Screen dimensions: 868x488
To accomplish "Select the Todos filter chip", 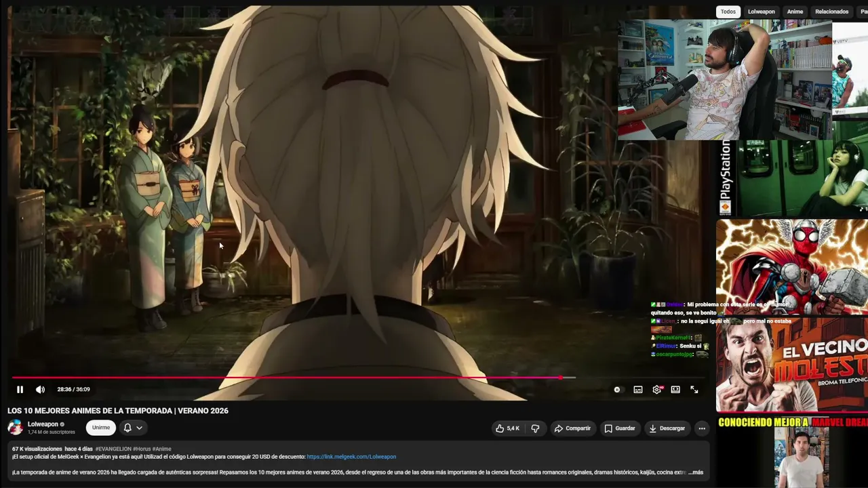I will (x=728, y=12).
